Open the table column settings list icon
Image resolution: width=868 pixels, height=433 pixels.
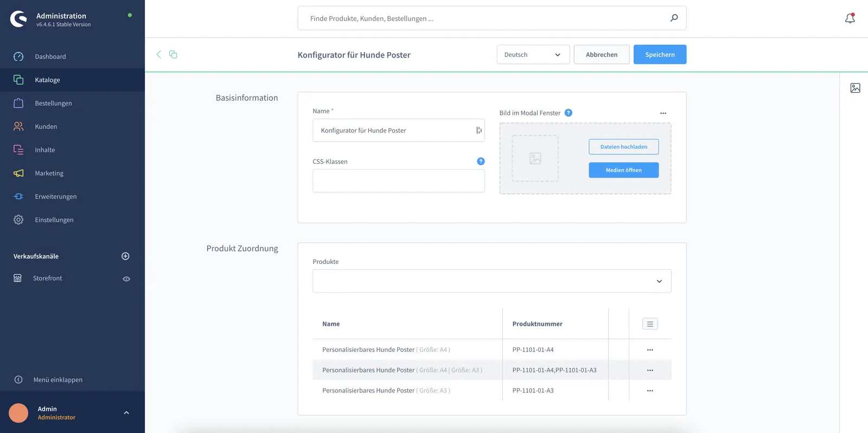coord(650,324)
